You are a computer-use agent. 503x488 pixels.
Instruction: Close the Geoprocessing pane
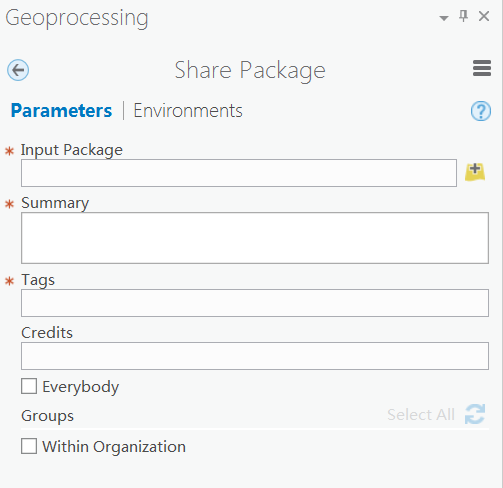(484, 16)
